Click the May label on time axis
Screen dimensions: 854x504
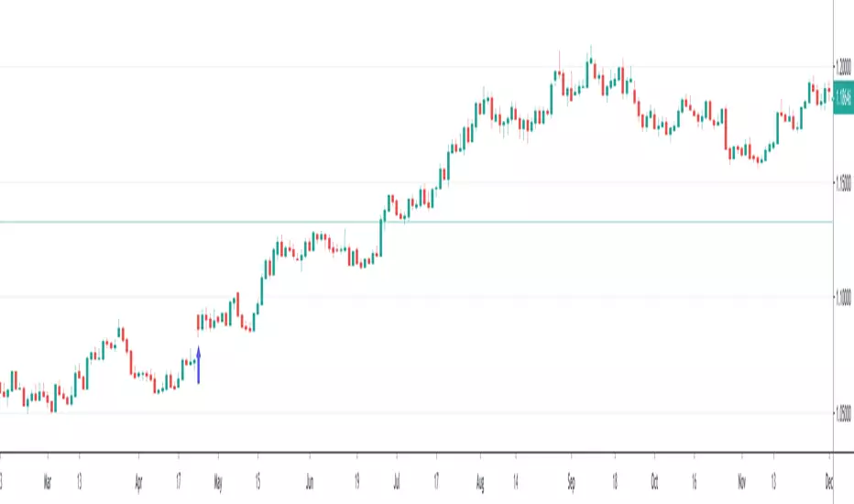tap(217, 478)
